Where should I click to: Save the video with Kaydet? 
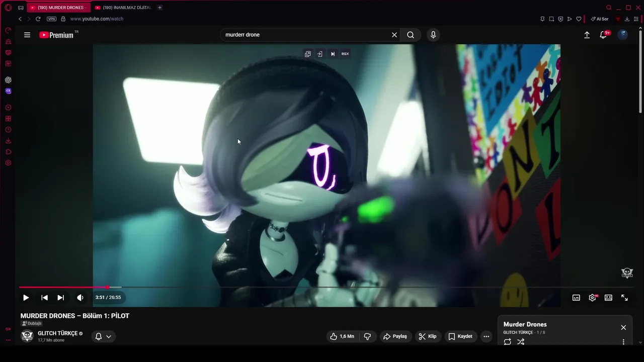point(460,336)
